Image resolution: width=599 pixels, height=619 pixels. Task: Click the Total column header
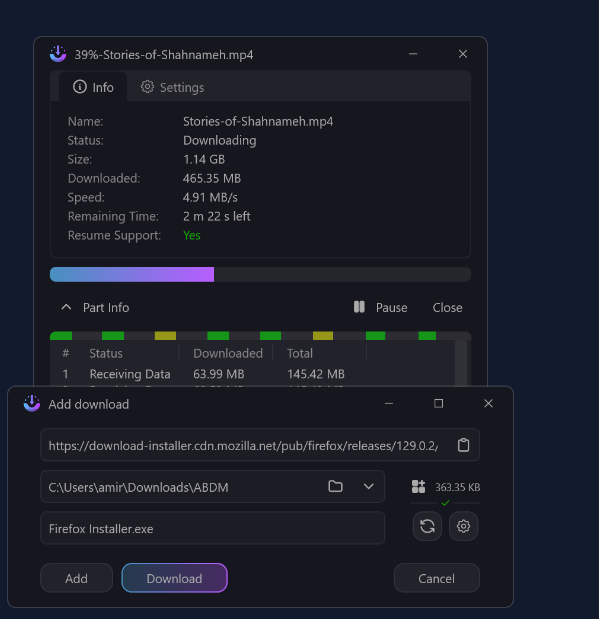pyautogui.click(x=300, y=353)
